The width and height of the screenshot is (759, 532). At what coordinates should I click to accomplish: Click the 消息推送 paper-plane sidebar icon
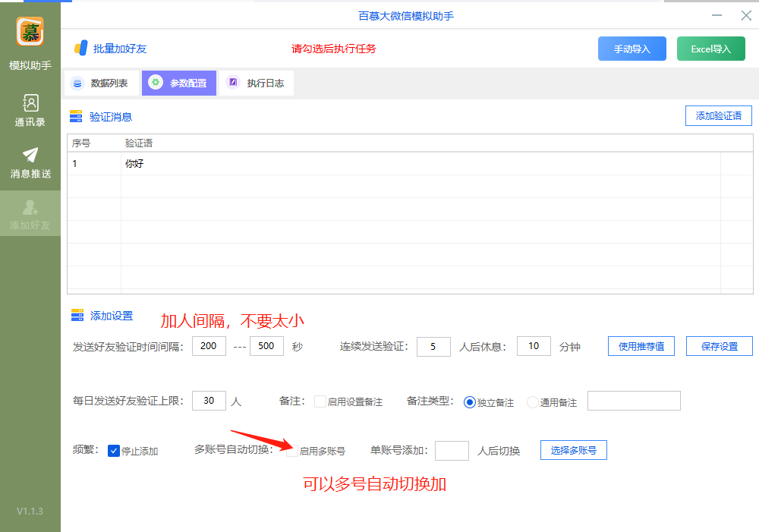click(x=30, y=154)
